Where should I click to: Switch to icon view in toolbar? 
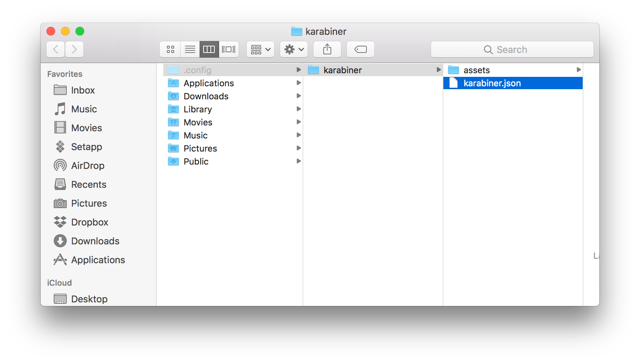point(170,49)
